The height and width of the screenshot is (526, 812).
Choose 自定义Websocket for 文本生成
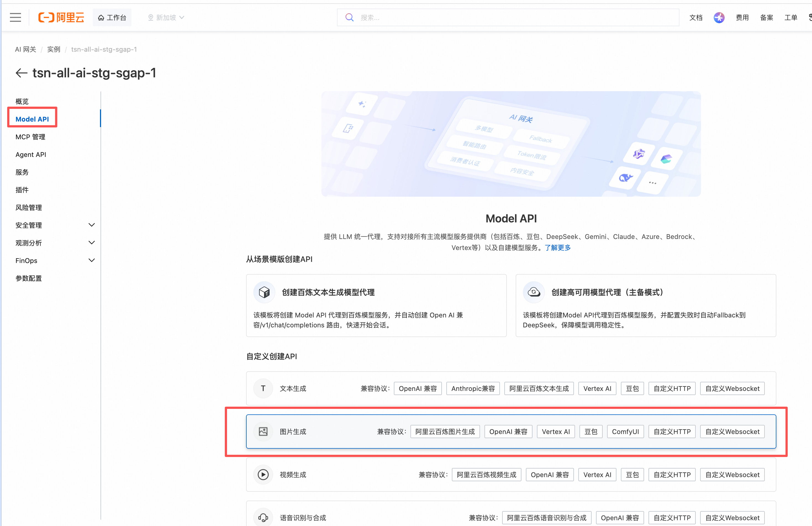click(x=732, y=388)
